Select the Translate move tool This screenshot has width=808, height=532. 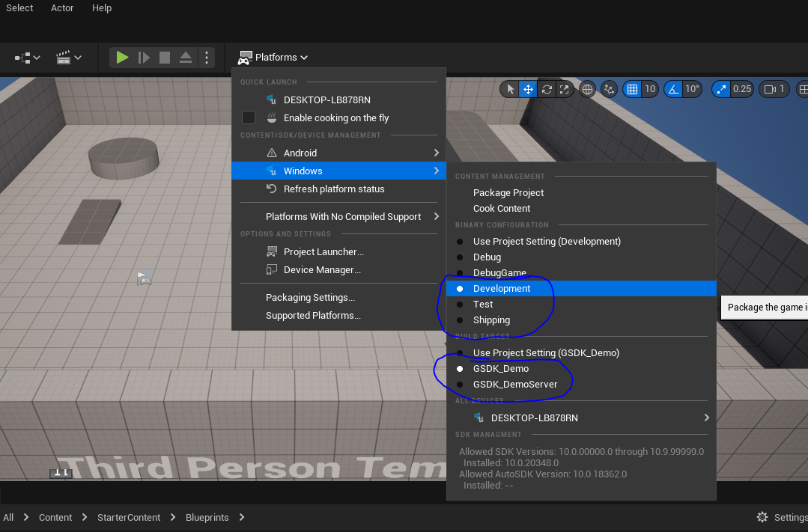click(x=528, y=89)
